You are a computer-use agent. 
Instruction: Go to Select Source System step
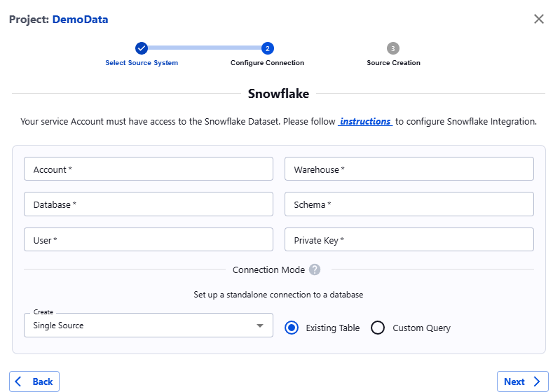pos(142,63)
